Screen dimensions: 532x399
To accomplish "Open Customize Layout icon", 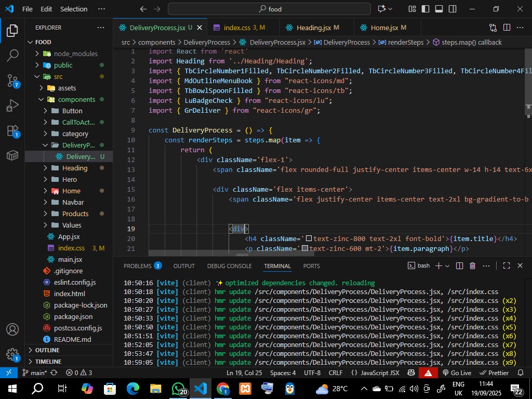I will coord(412,9).
